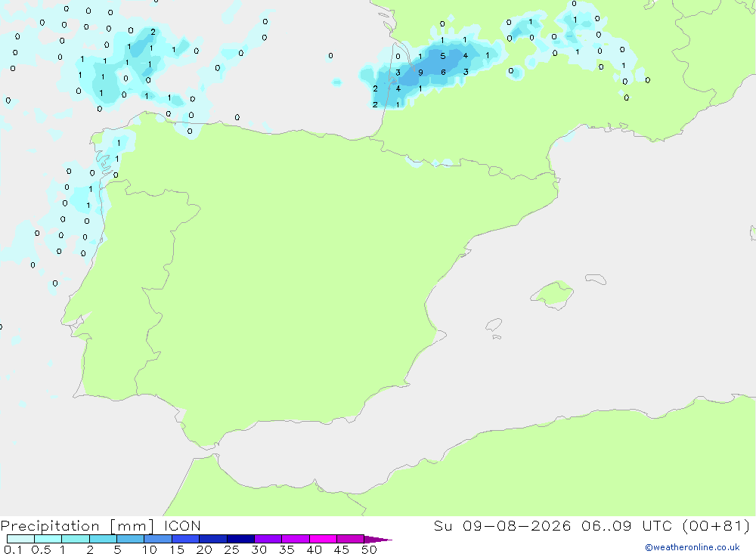
Task: Click the legend label '0.5'
Action: coord(41,549)
